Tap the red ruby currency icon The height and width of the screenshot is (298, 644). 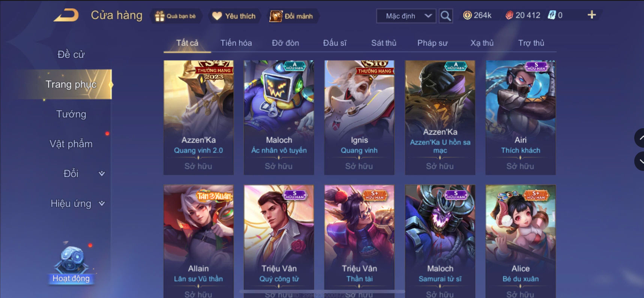509,15
